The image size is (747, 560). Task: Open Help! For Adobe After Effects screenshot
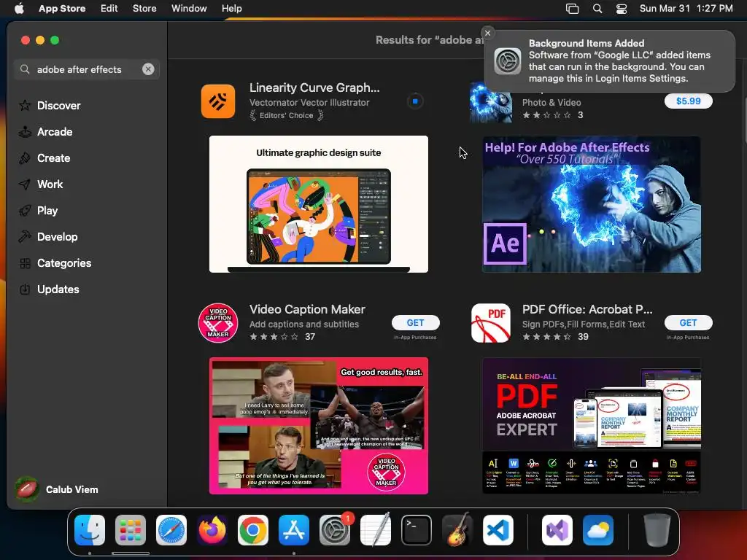coord(591,204)
